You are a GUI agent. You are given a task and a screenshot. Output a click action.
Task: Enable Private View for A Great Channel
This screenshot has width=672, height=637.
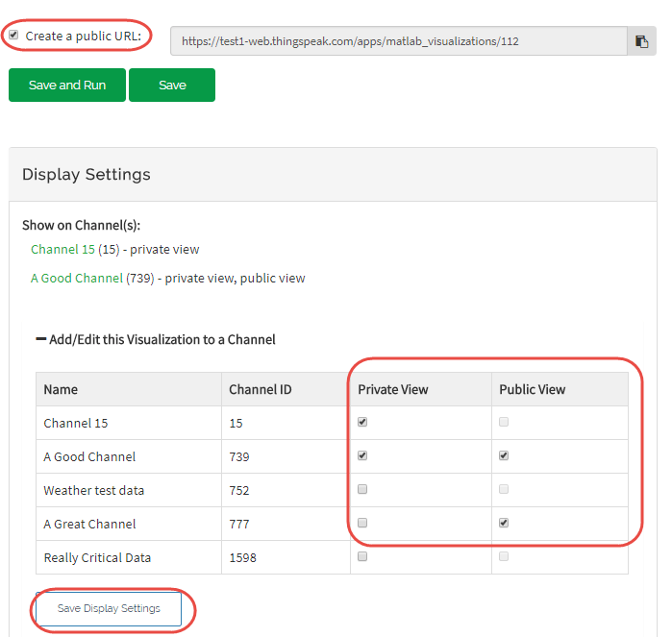coord(362,523)
